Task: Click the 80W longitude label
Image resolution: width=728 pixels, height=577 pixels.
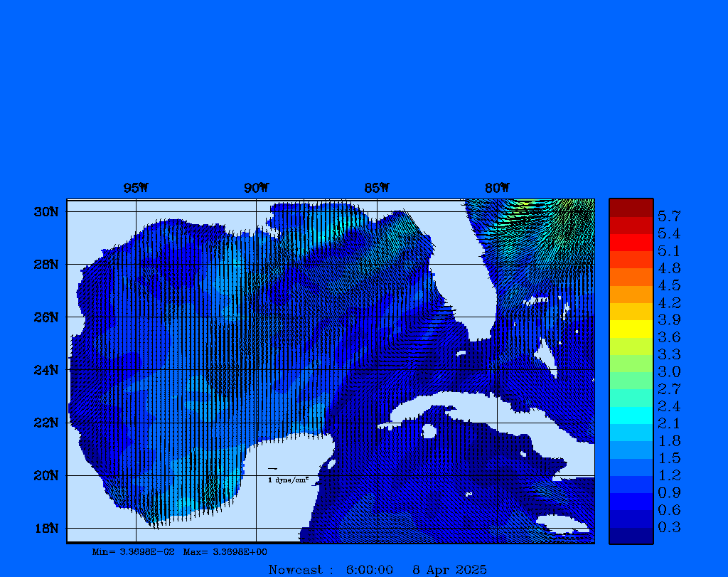Action: (x=497, y=188)
